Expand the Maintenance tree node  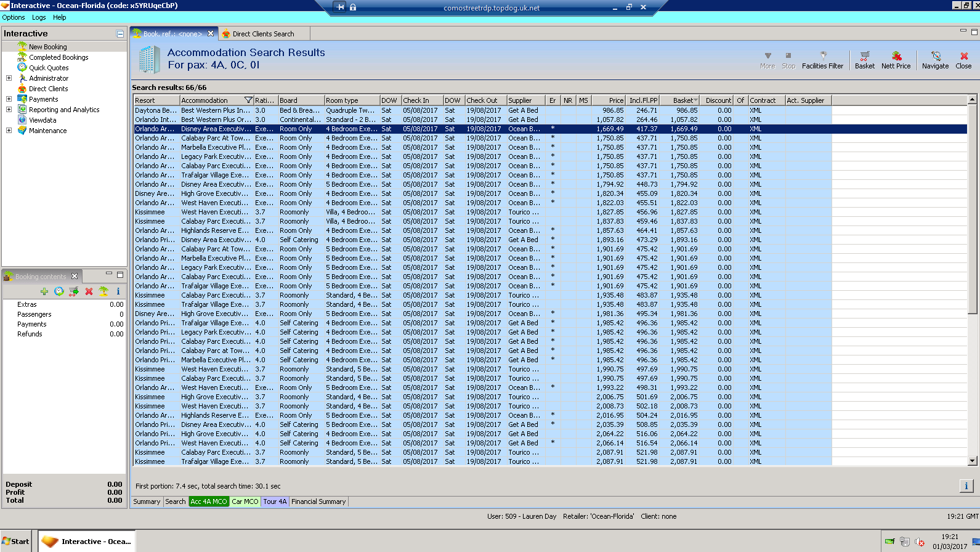[x=9, y=131]
